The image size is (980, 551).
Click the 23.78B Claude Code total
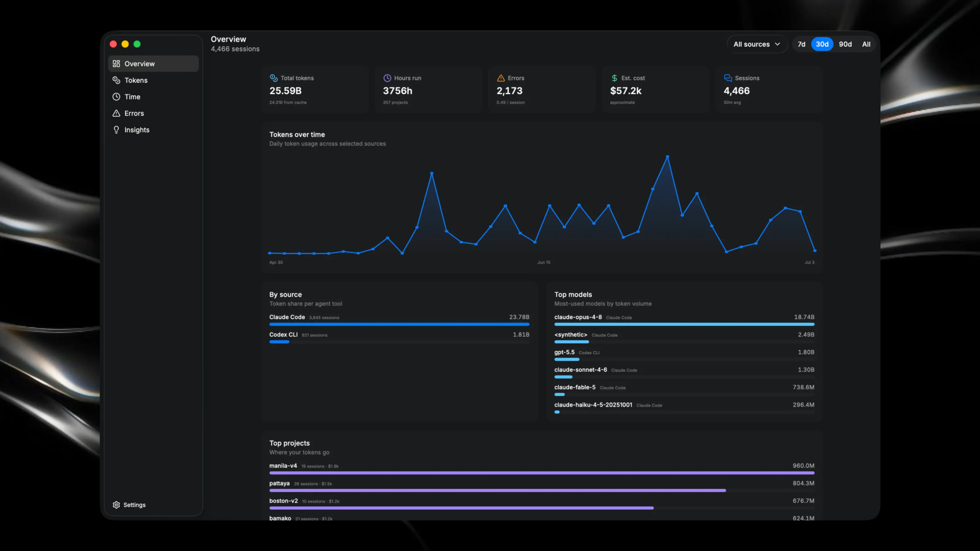[x=519, y=317]
